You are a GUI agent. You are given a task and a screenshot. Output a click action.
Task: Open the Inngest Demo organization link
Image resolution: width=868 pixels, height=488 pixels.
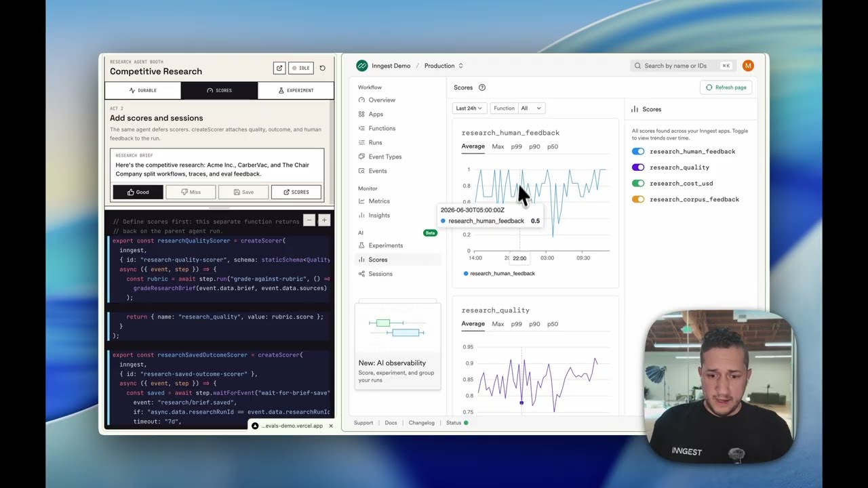coord(391,66)
